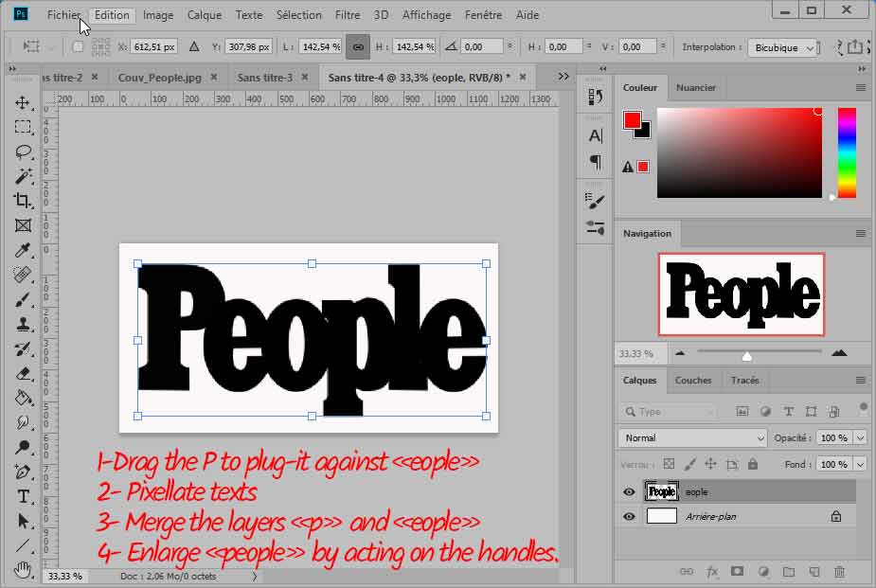The width and height of the screenshot is (876, 588).
Task: Open the Edition menu
Action: [x=112, y=15]
